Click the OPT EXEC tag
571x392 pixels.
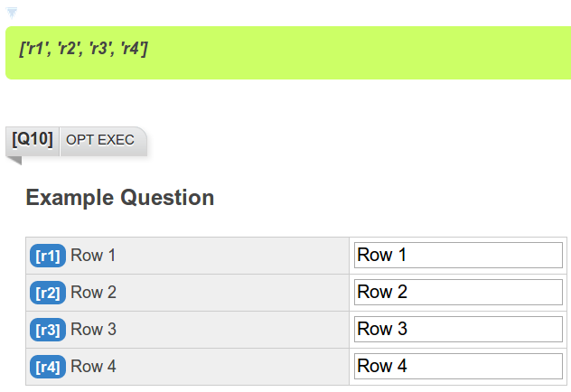click(x=100, y=140)
